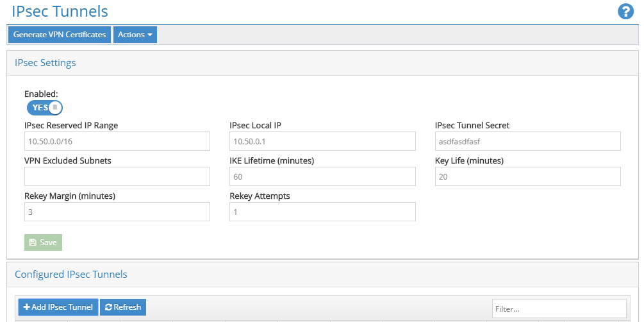Click Add IPsec Tunnel button

[x=58, y=307]
